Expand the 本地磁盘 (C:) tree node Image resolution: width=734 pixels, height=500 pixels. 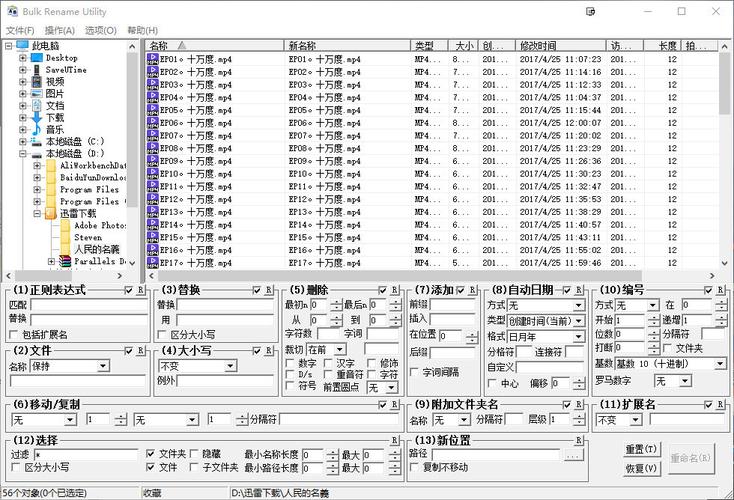[22, 141]
